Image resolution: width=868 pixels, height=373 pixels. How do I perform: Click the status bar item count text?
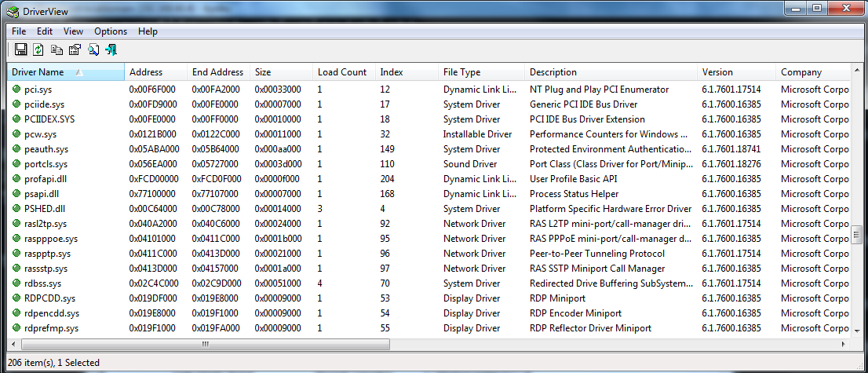53,363
